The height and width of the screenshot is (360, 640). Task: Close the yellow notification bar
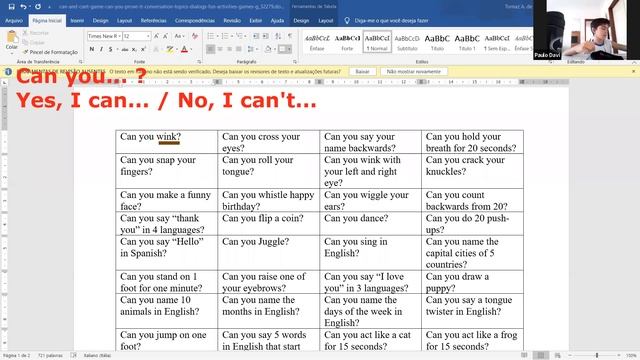pos(633,71)
